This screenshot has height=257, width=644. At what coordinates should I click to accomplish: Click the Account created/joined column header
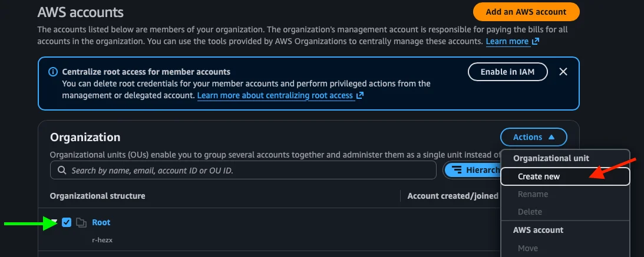[453, 196]
